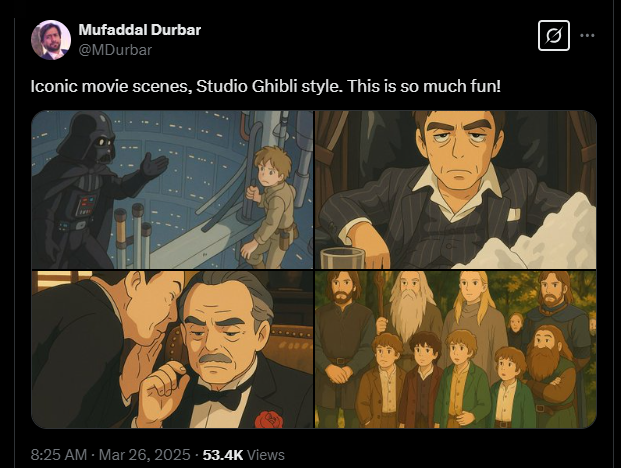The image size is (621, 468).
Task: Click the boy clinging to the pole
Action: click(267, 194)
